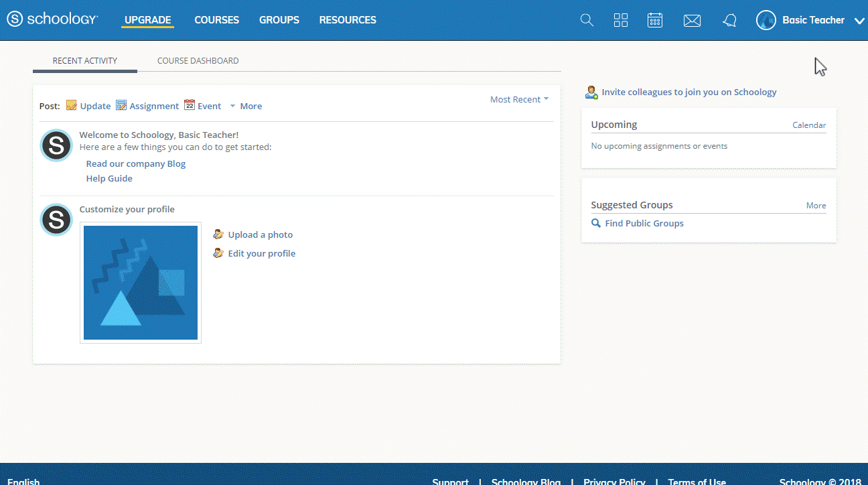Click the default profile picture thumbnail
The width and height of the screenshot is (868, 485).
pos(141,282)
